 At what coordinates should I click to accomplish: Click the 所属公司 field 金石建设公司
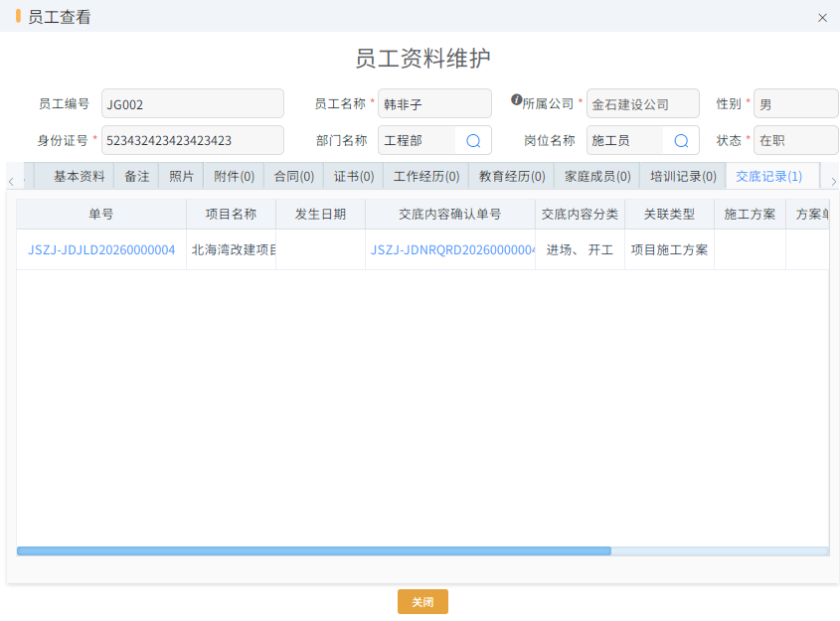pos(643,104)
